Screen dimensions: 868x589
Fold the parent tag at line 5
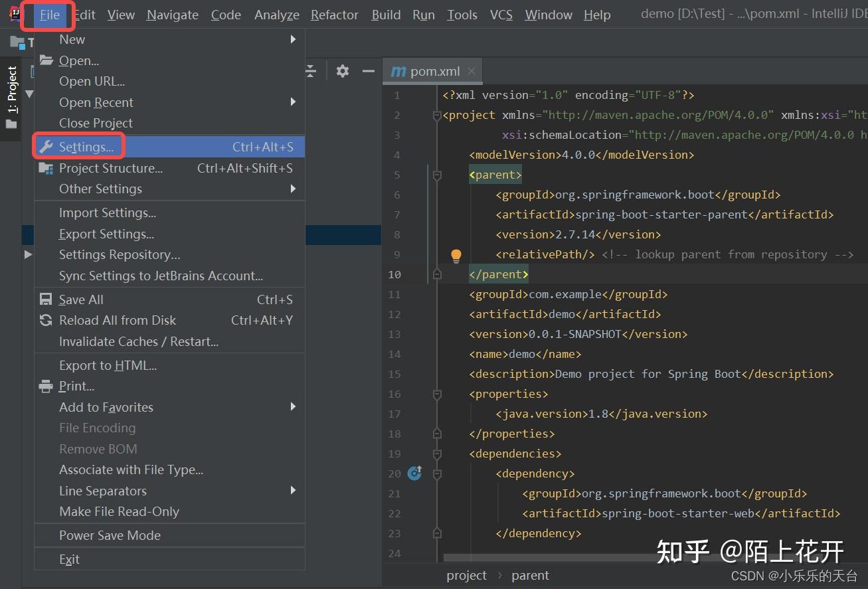click(x=437, y=175)
